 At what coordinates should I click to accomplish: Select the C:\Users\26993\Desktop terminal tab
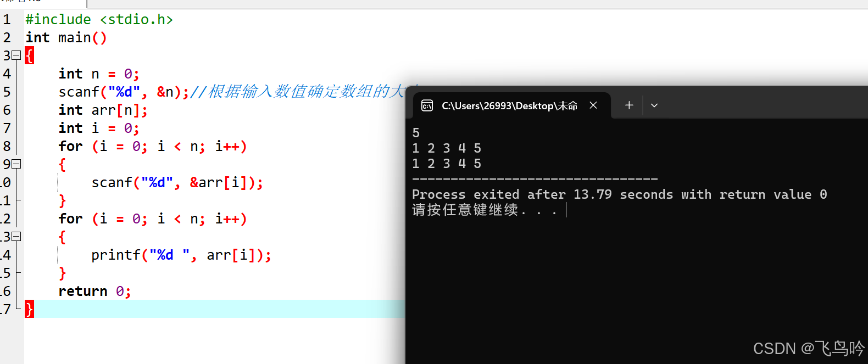pos(509,105)
